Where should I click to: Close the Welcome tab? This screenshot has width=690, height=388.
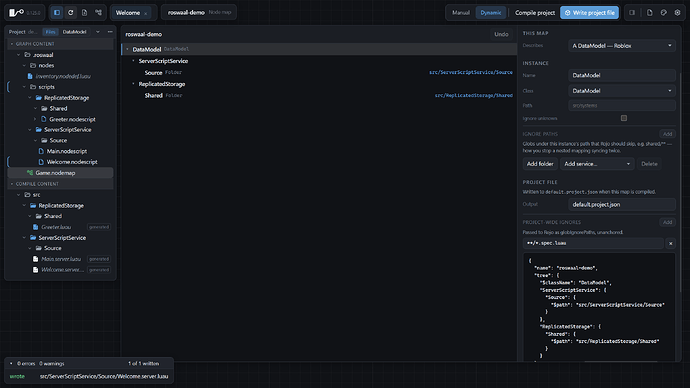point(146,13)
